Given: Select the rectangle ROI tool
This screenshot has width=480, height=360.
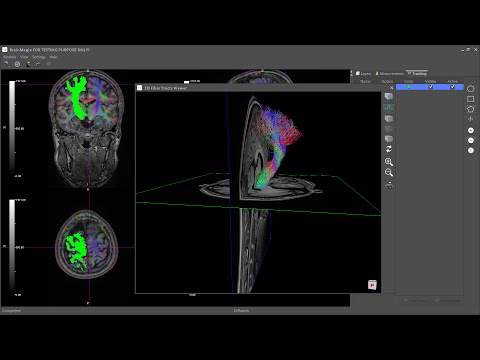Looking at the screenshot, I should [x=471, y=99].
